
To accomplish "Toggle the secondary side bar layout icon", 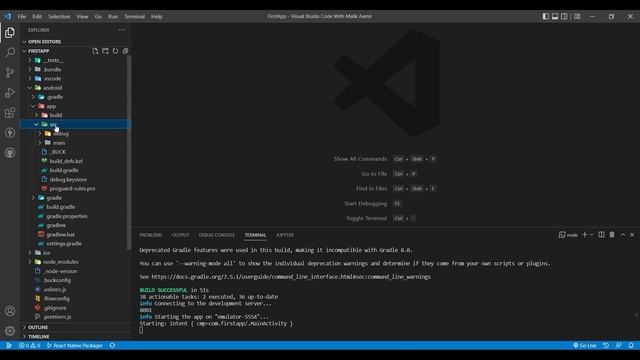I will coord(564,16).
